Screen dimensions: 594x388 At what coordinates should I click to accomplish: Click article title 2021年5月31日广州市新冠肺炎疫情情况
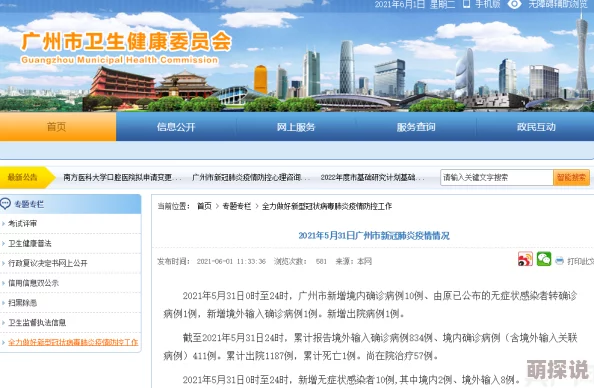pos(374,236)
